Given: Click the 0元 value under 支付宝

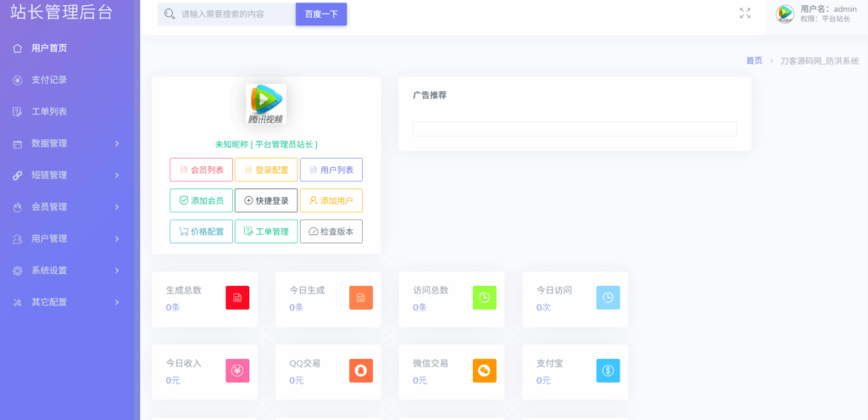Looking at the screenshot, I should [543, 381].
